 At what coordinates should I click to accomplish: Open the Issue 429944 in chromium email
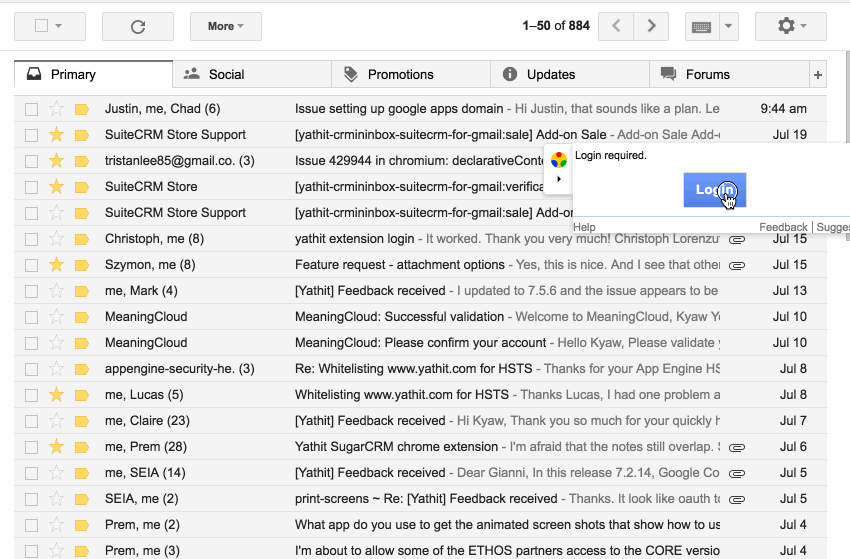point(420,160)
